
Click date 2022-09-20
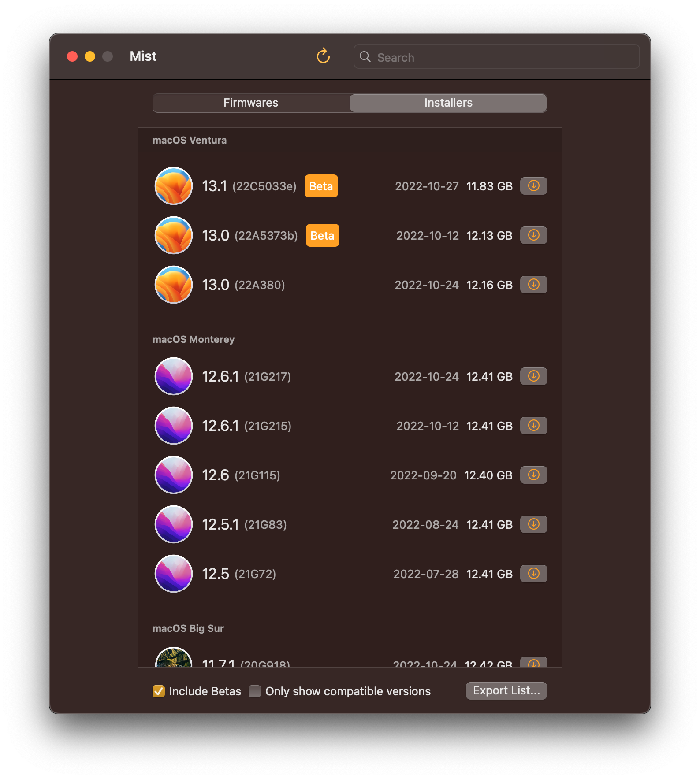423,475
